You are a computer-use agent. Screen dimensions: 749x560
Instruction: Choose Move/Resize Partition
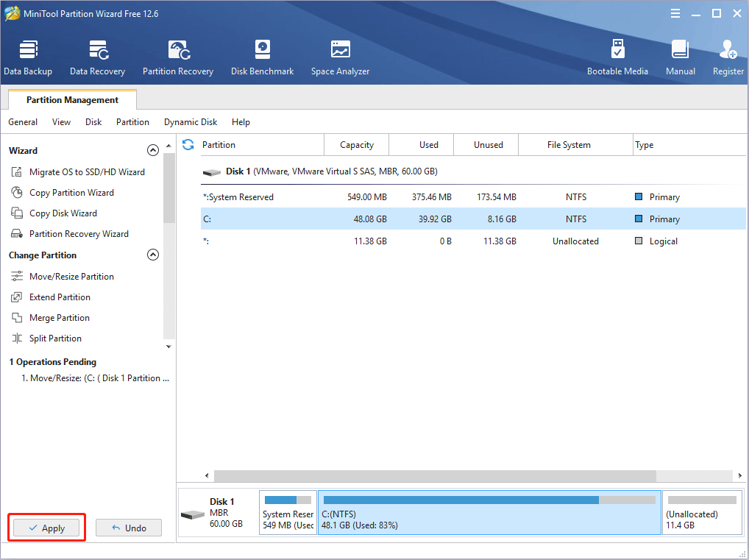tap(62, 276)
